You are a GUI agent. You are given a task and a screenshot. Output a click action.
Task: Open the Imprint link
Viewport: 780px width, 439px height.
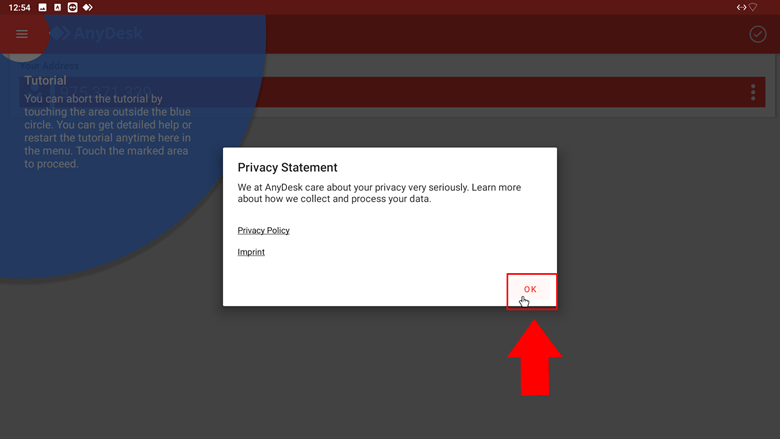pos(251,252)
